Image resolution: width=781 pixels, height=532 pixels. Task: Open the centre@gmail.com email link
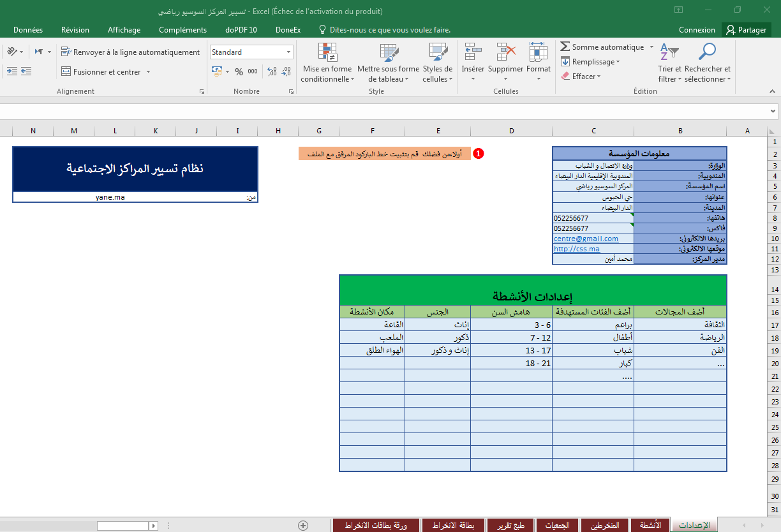pyautogui.click(x=588, y=239)
